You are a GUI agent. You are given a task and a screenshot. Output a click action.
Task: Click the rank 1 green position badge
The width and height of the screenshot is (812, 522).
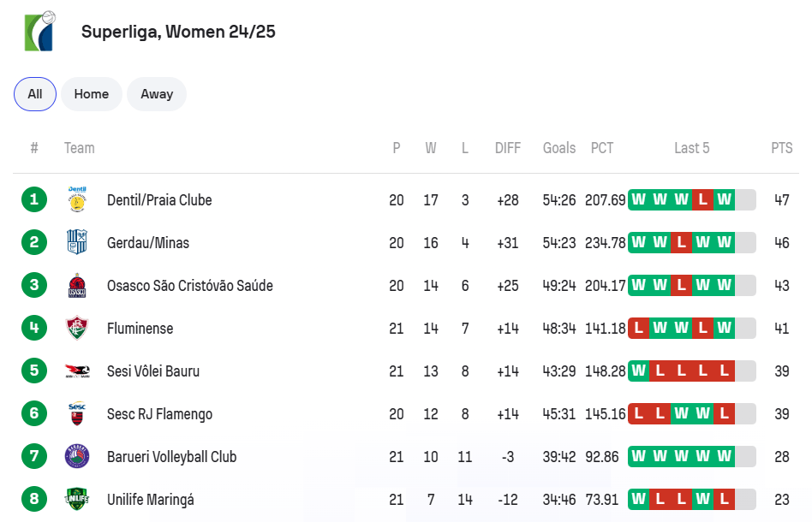pos(34,200)
